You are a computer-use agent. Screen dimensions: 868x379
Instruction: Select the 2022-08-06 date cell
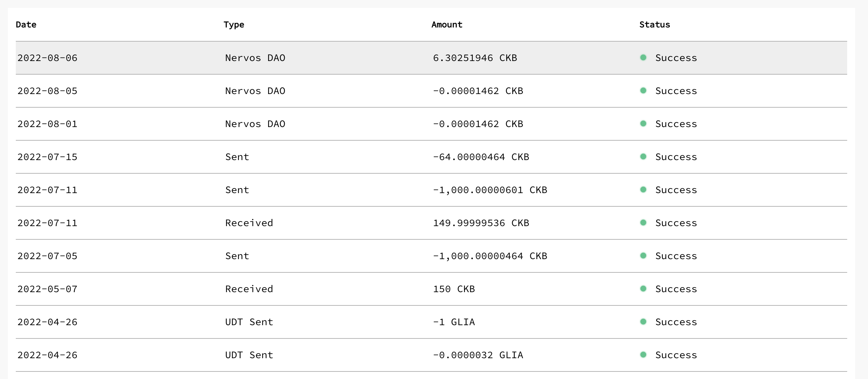click(x=47, y=58)
